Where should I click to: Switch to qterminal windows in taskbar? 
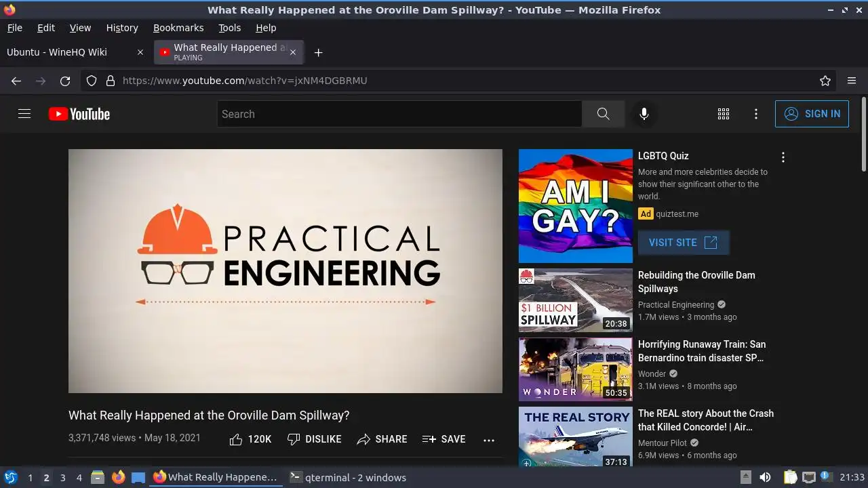(x=347, y=477)
